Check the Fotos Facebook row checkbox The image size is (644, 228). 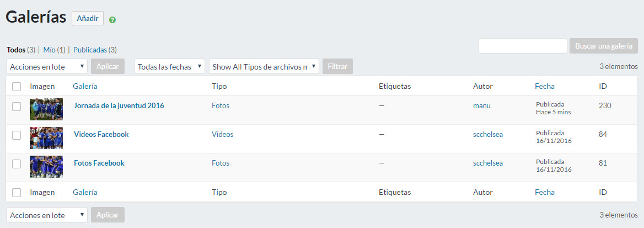17,163
